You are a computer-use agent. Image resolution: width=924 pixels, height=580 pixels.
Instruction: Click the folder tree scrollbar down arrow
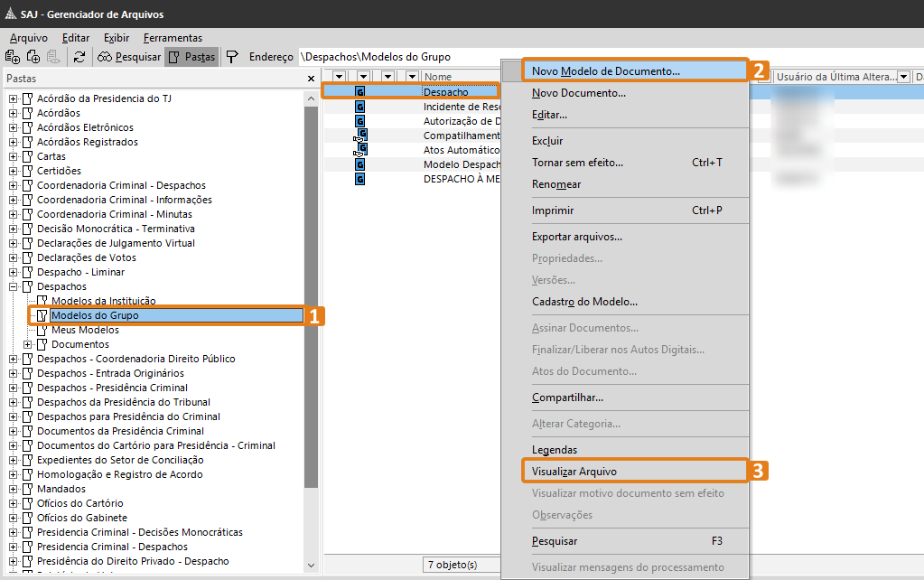311,566
